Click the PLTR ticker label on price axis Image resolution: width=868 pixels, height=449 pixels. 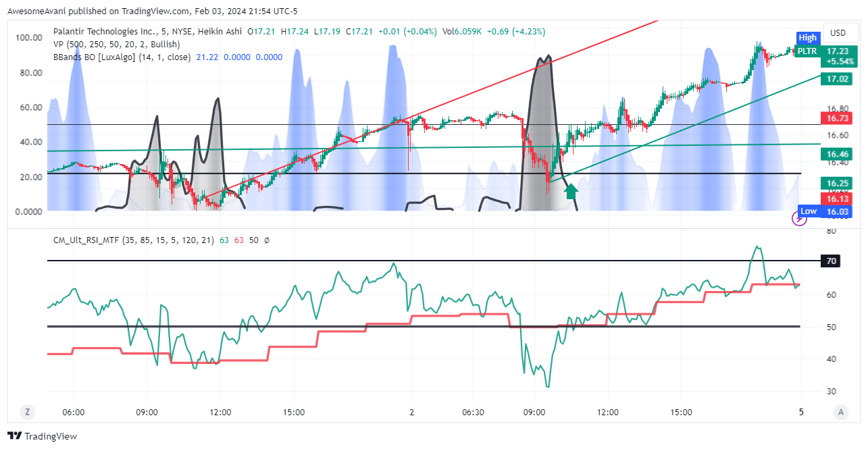point(807,51)
